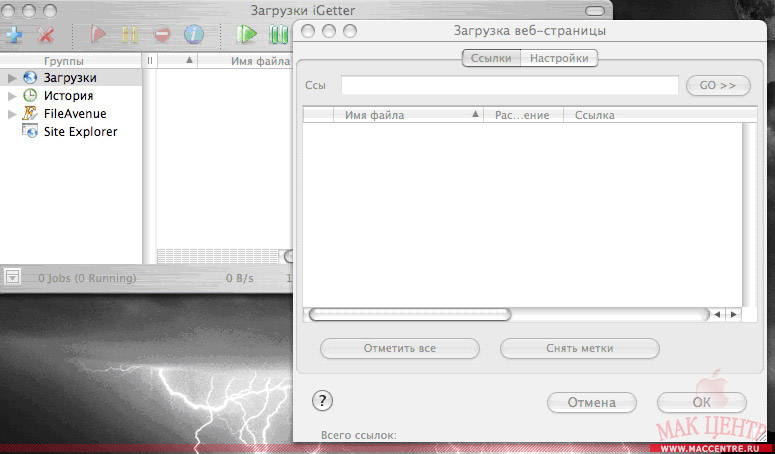The height and width of the screenshot is (454, 775).
Task: Click the help question mark button
Action: point(322,400)
